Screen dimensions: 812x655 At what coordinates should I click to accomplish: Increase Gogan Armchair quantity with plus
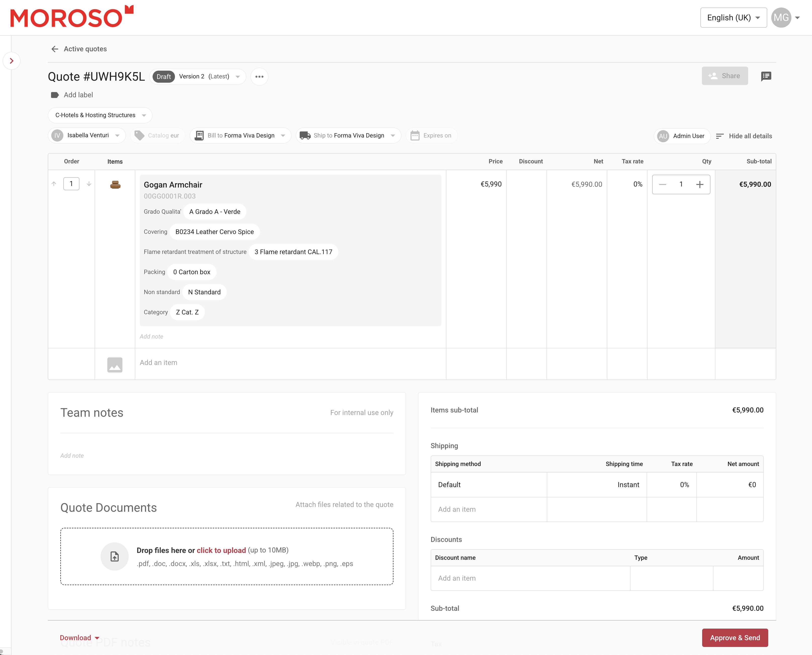point(700,184)
